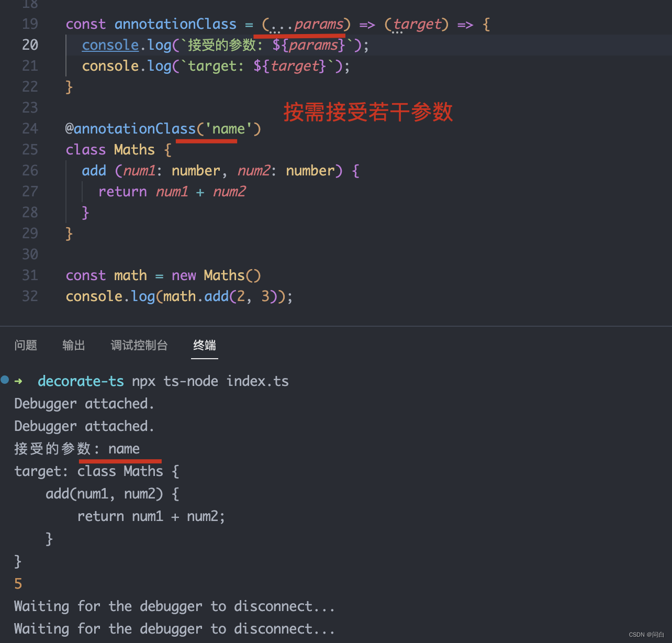Click the decorate-ts folder name in terminal prompt
The width and height of the screenshot is (672, 643).
click(x=81, y=381)
